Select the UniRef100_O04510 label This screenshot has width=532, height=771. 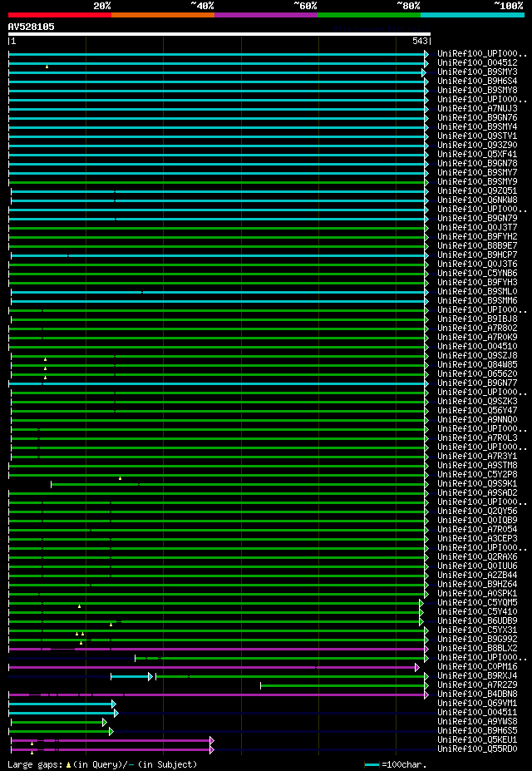tap(477, 347)
